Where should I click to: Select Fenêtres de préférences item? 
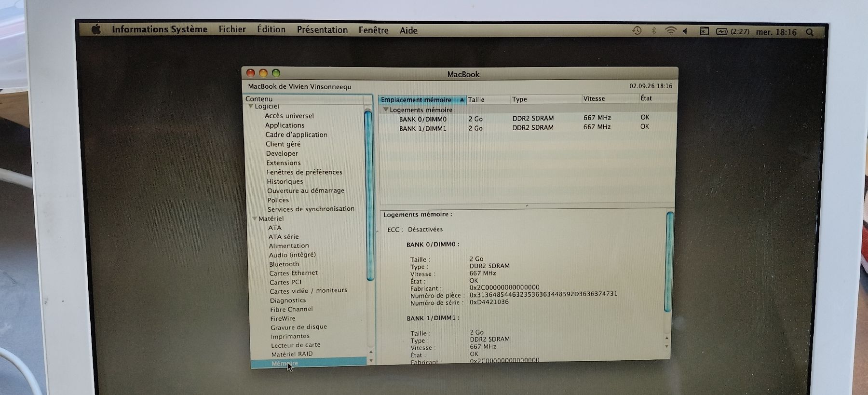(x=304, y=172)
